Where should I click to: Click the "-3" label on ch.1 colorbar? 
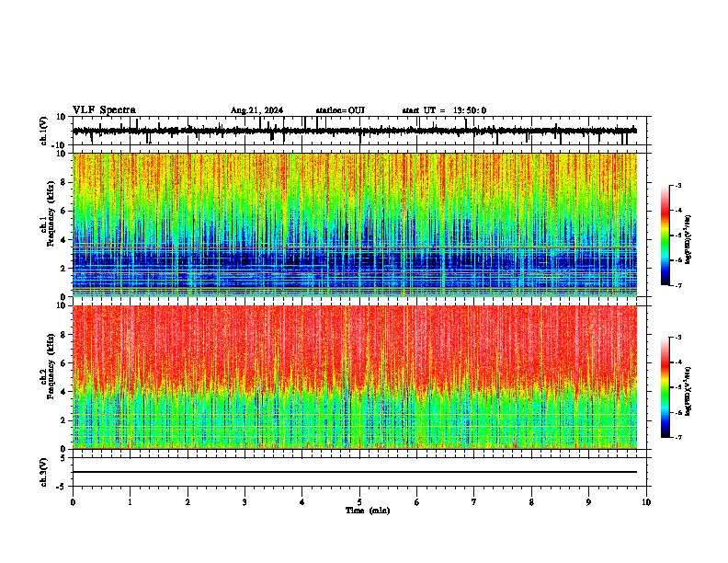tap(678, 185)
